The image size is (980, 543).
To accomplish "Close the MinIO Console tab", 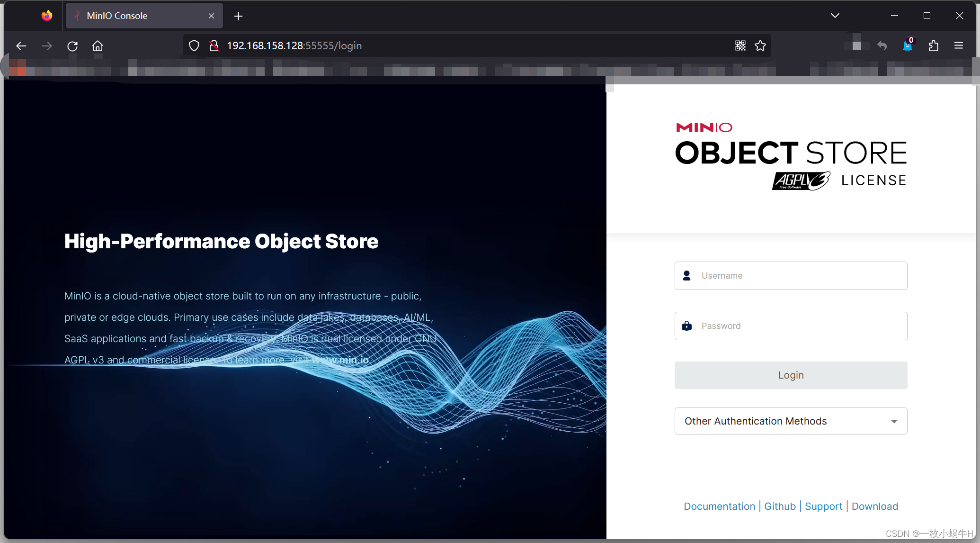I will pyautogui.click(x=211, y=16).
